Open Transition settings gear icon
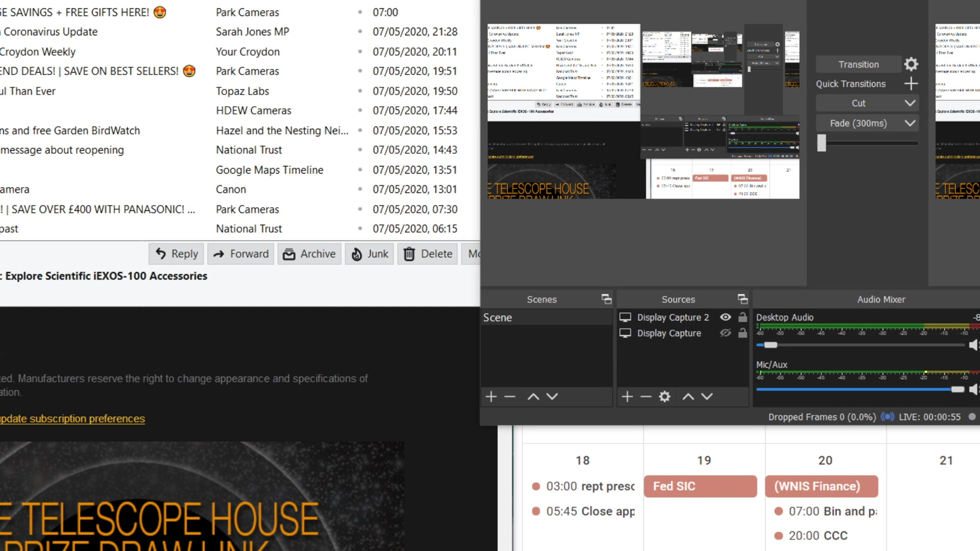 tap(911, 64)
